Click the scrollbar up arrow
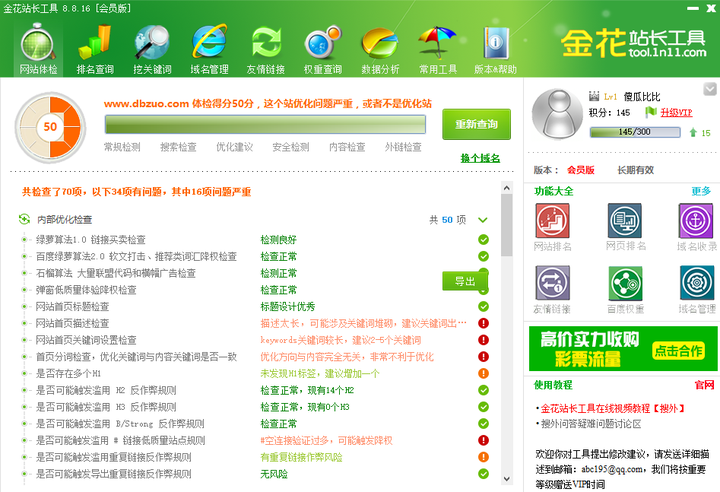The width and height of the screenshot is (720, 492). click(x=506, y=187)
